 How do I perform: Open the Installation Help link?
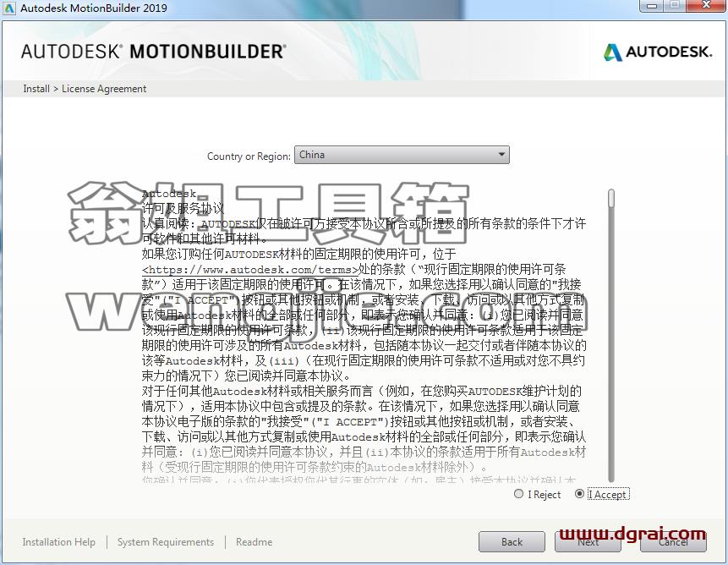(58, 542)
